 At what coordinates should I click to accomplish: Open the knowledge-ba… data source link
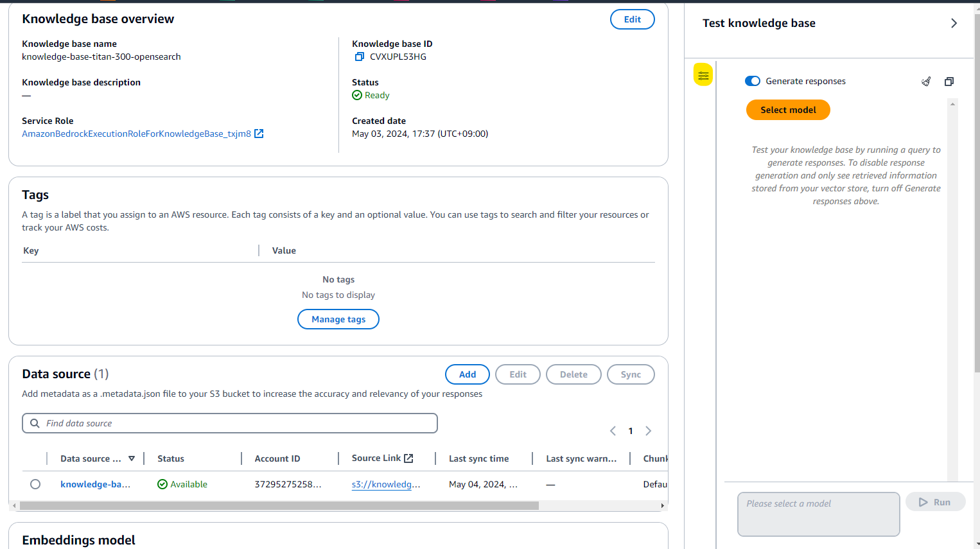click(95, 484)
